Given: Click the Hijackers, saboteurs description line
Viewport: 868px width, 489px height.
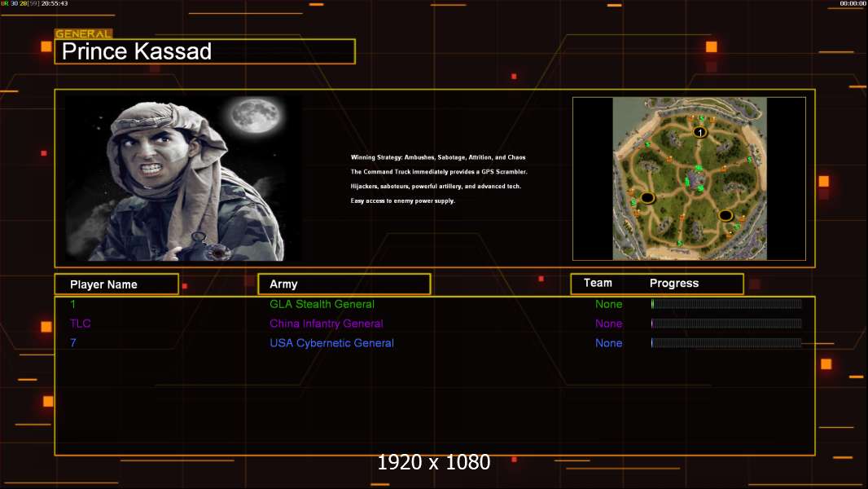Looking at the screenshot, I should (436, 186).
